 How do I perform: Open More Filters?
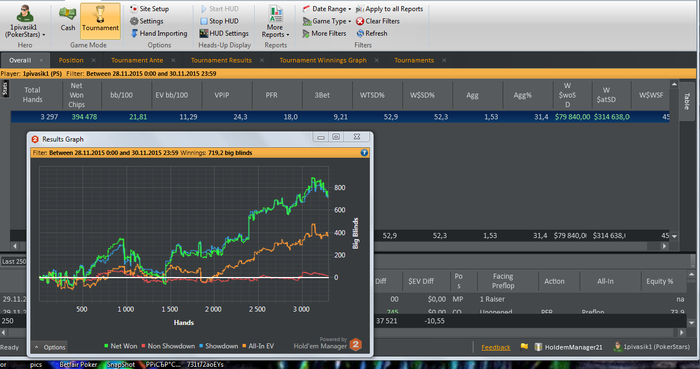(324, 33)
